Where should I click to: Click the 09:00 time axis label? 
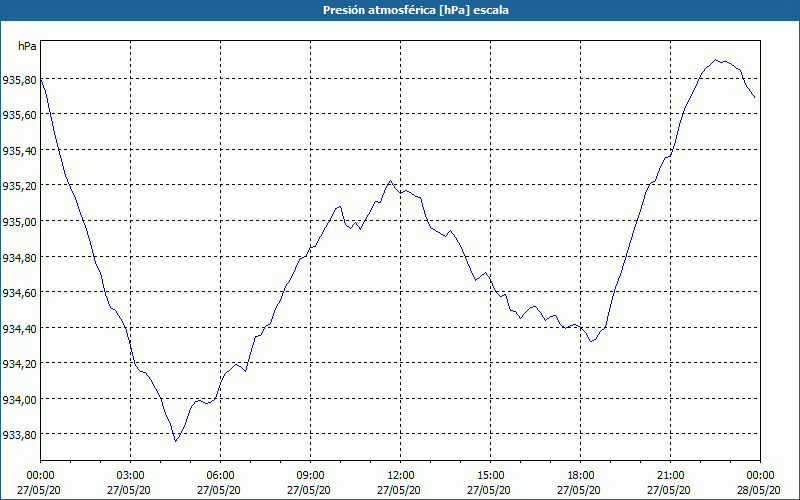(310, 476)
